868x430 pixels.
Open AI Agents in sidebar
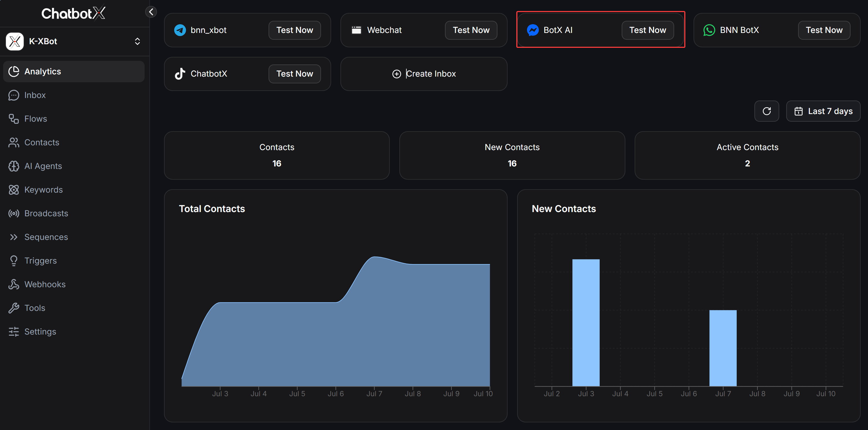(x=74, y=166)
